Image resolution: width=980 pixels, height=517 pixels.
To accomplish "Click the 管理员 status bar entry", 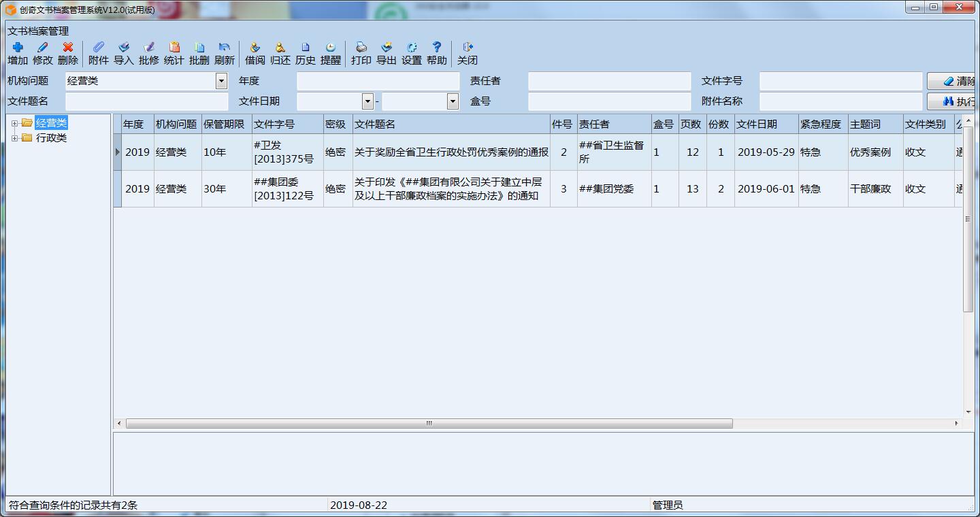I will pos(668,505).
